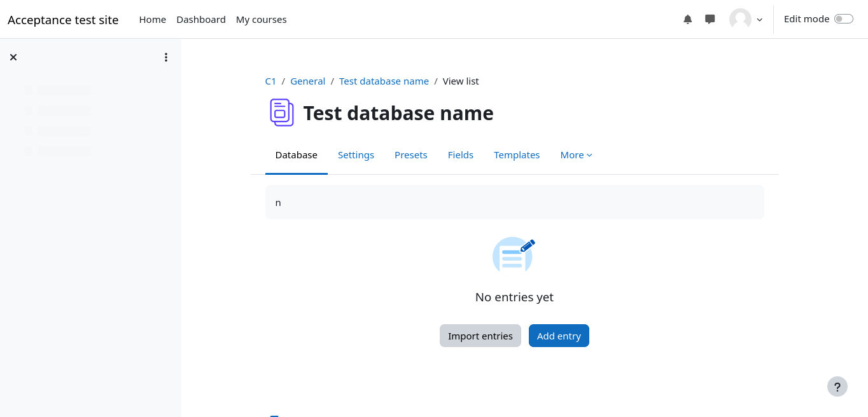Go to My courses in navigation
This screenshot has width=868, height=417.
point(261,20)
